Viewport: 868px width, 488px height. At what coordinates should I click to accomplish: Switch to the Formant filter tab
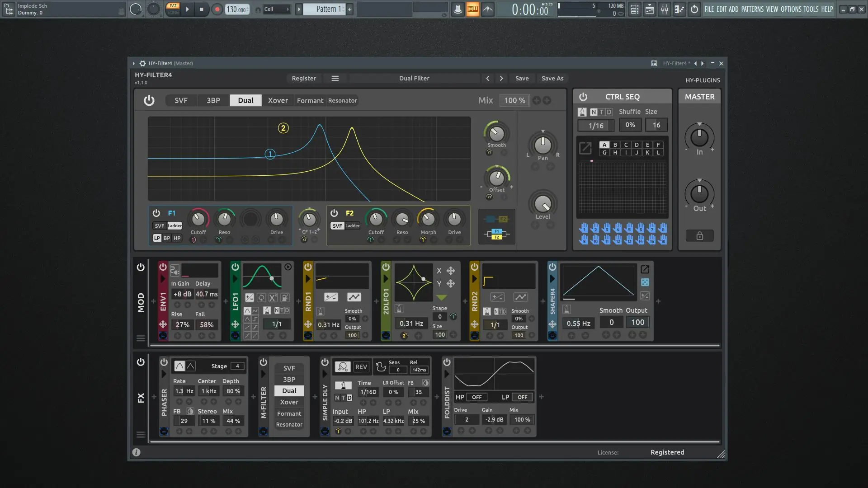click(x=310, y=100)
